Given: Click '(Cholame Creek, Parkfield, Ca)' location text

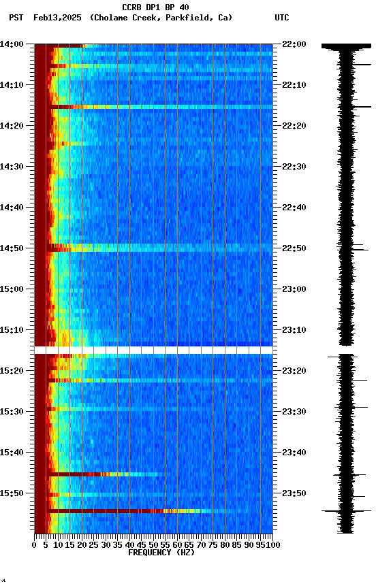Looking at the screenshot, I should 161,18.
